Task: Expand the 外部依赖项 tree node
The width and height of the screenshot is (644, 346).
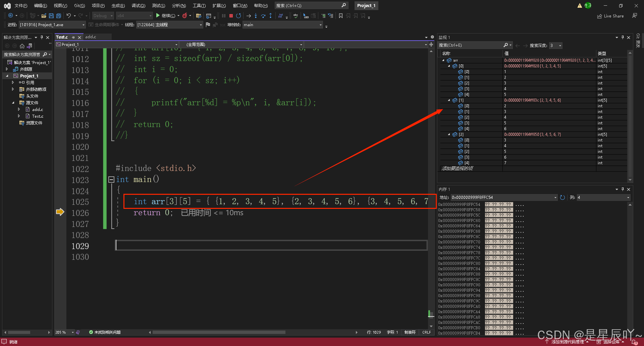Action: pos(13,89)
